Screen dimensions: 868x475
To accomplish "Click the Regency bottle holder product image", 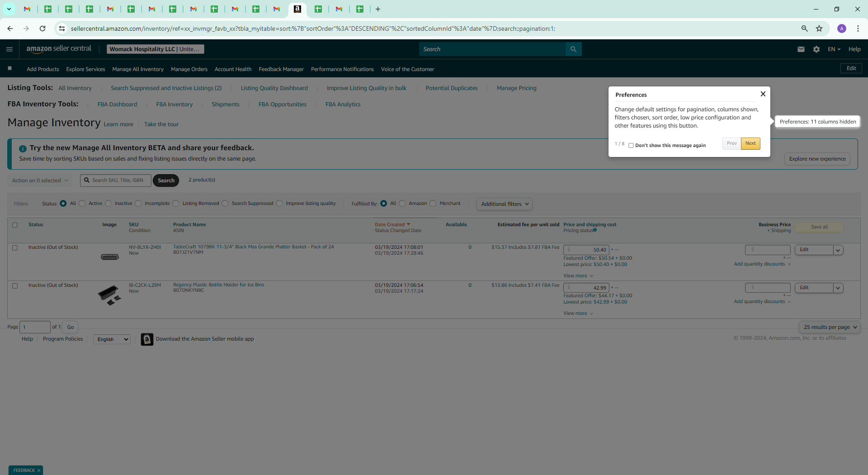I will tap(110, 295).
